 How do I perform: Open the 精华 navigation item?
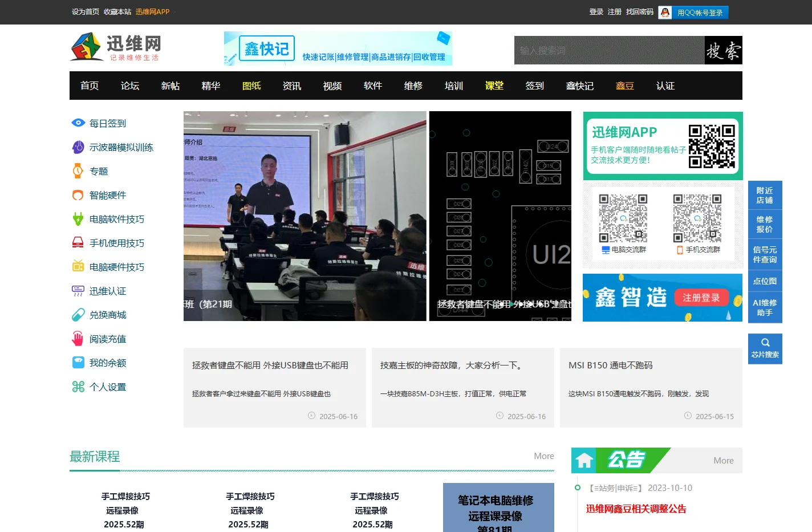coord(211,86)
